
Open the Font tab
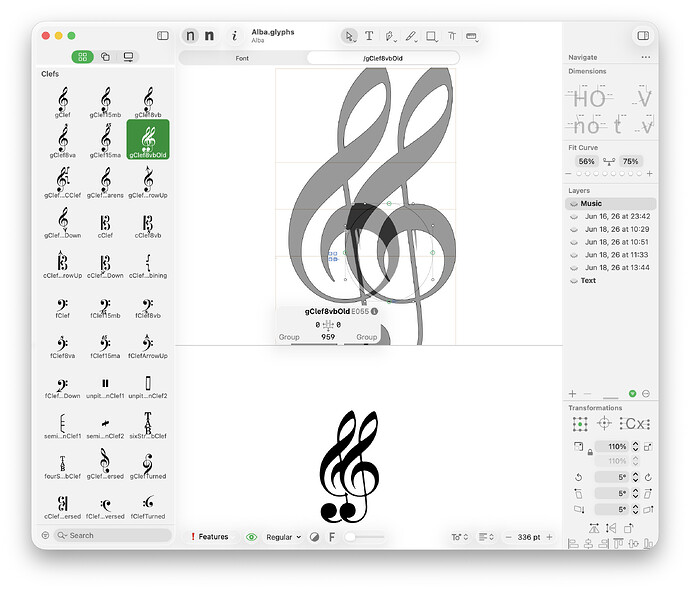point(242,58)
